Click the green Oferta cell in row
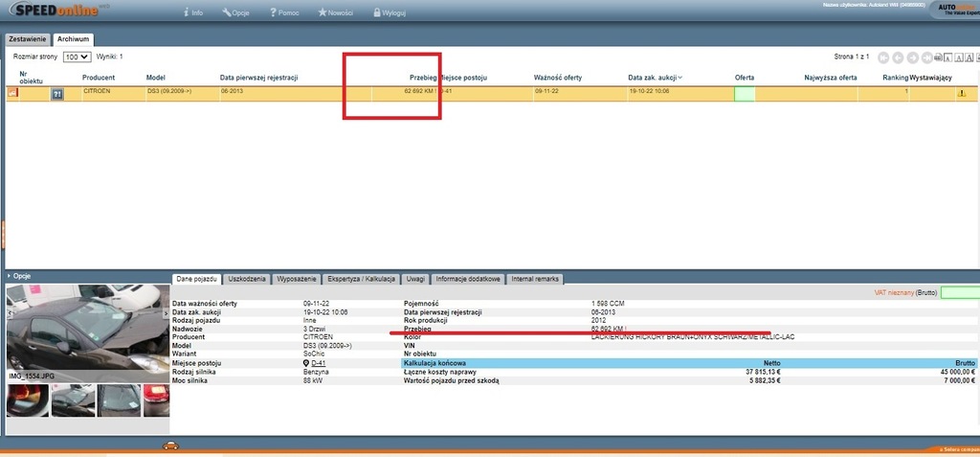This screenshot has height=457, width=980. coord(744,93)
